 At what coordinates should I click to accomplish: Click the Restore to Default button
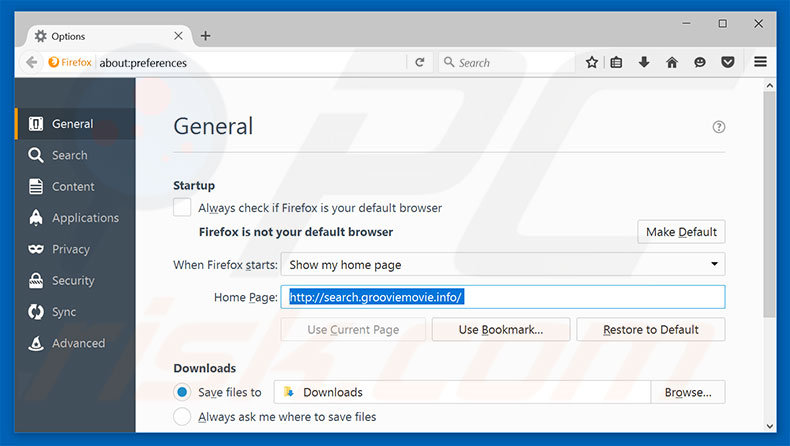pos(651,330)
